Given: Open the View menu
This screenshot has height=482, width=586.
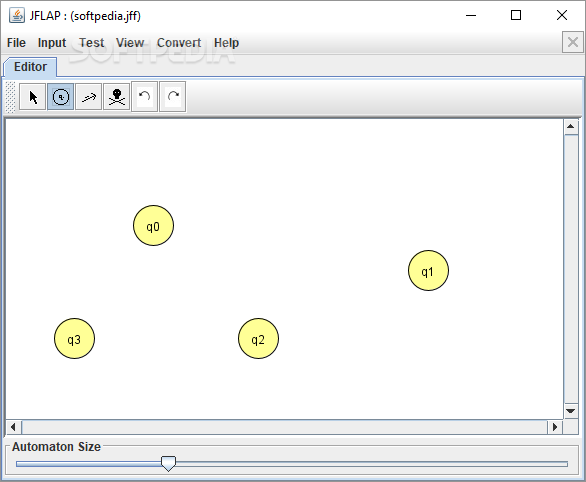Looking at the screenshot, I should pyautogui.click(x=130, y=43).
